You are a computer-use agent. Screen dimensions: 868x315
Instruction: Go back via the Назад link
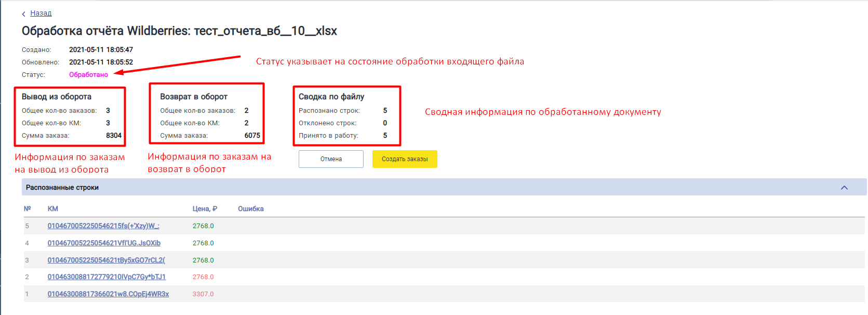pyautogui.click(x=41, y=13)
